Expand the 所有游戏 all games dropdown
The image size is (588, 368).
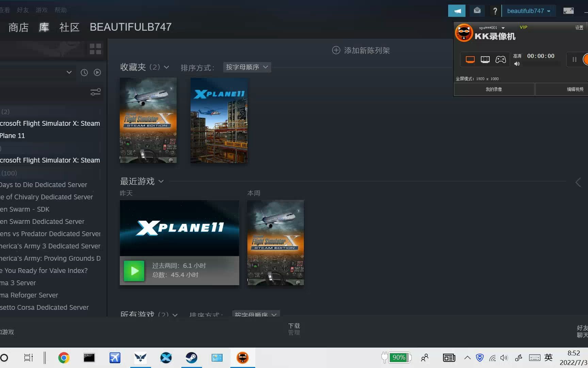[175, 315]
